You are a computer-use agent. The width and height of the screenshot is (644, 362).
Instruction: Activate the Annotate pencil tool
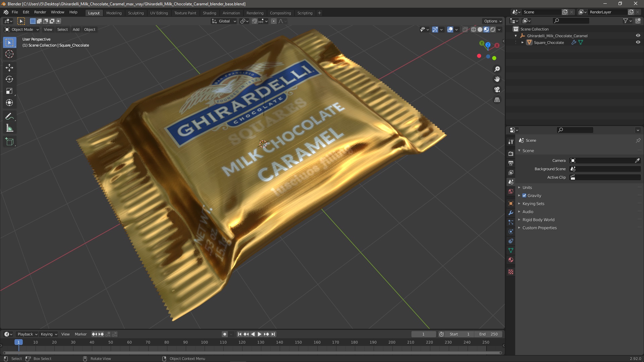9,117
